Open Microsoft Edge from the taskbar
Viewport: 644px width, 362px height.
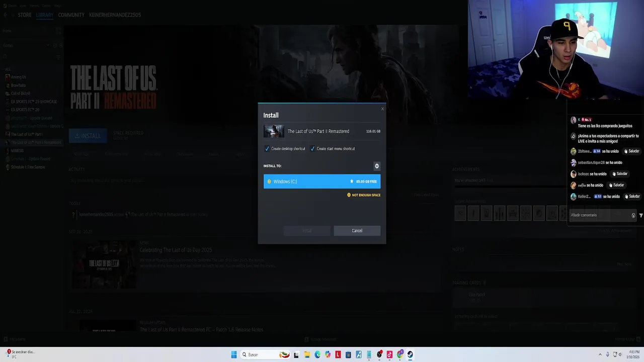[x=317, y=354]
